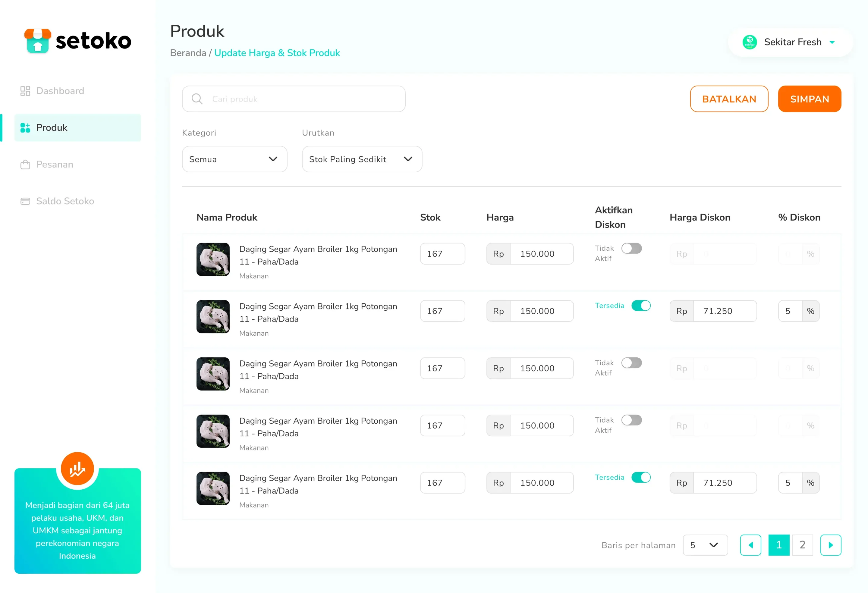868x593 pixels.
Task: Click the Stok field of fourth product
Action: click(442, 425)
